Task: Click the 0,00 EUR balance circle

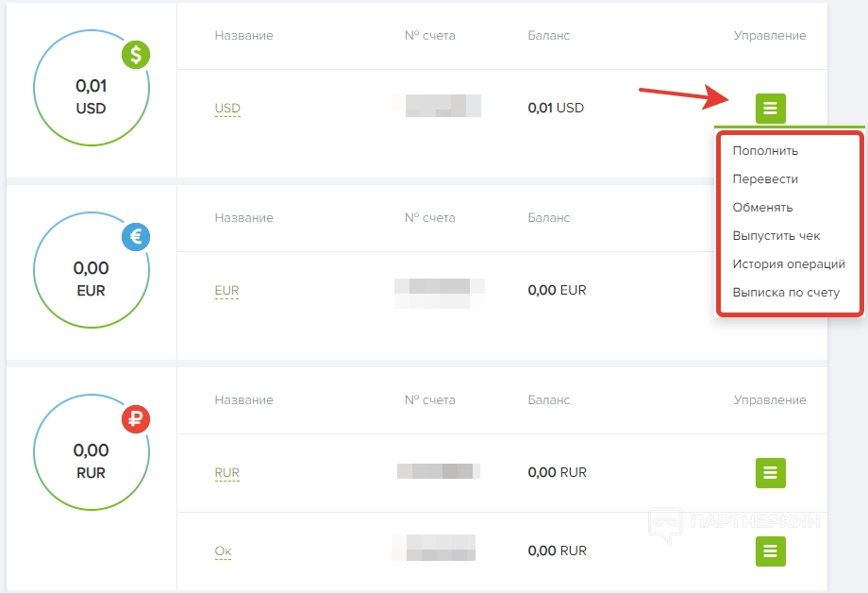Action: pos(92,270)
